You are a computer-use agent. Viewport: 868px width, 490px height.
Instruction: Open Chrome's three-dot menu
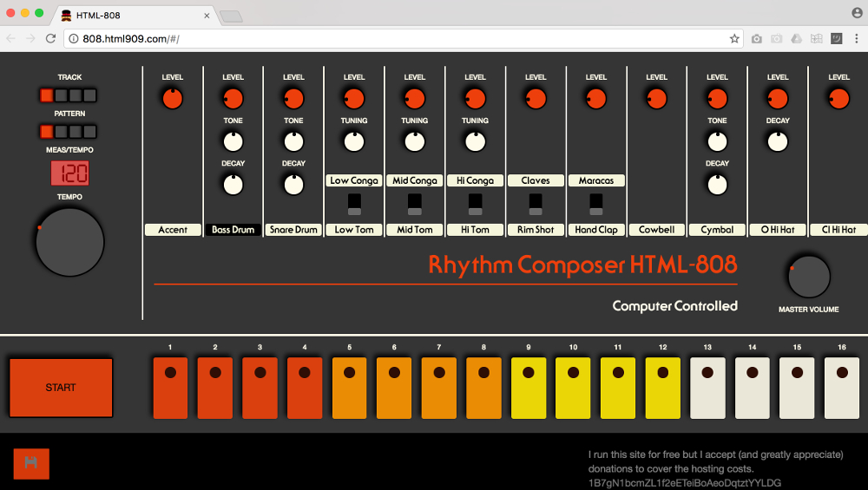point(857,39)
